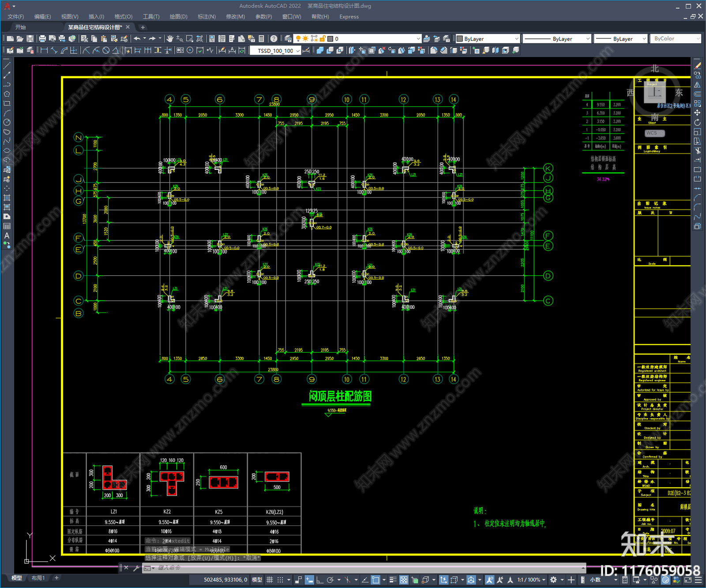Switch to the 布局1 layout tab
The width and height of the screenshot is (706, 588).
point(38,578)
